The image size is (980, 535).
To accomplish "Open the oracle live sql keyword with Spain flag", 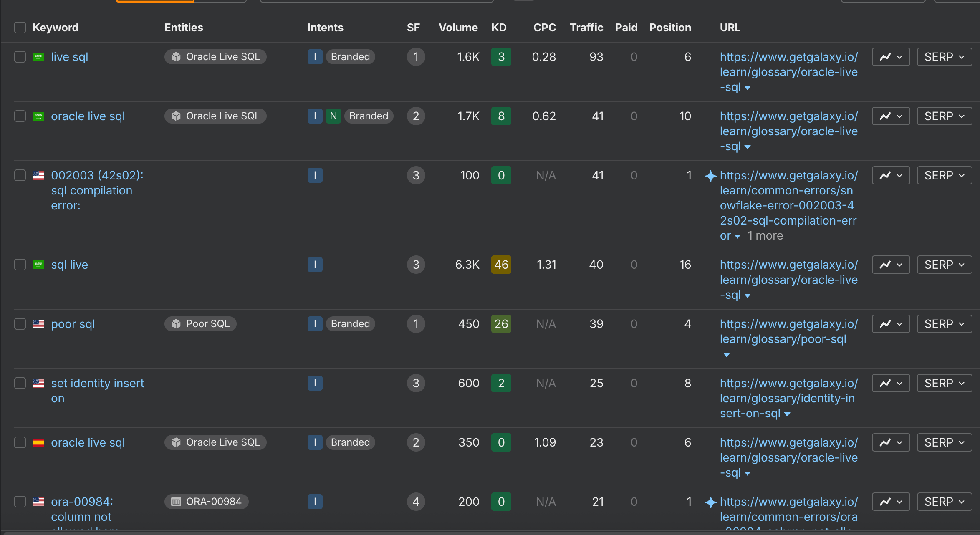I will click(x=88, y=442).
